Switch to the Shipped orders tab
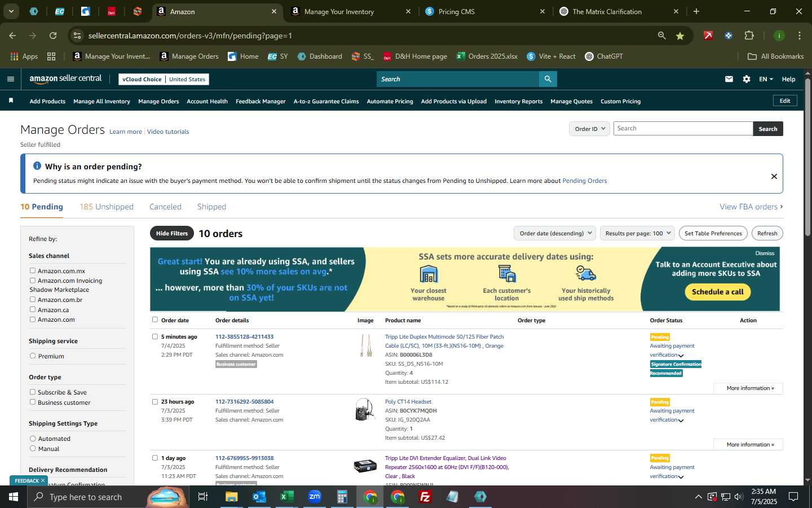 tap(211, 207)
